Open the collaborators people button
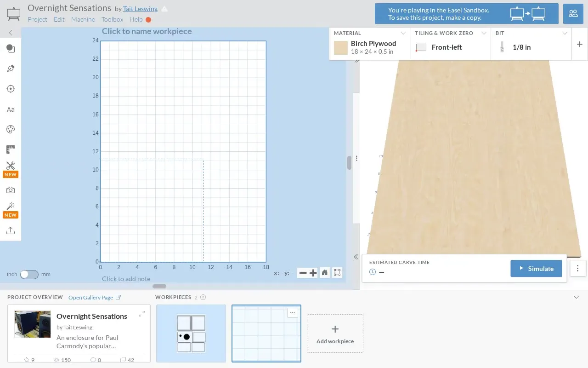This screenshot has width=588, height=368. click(573, 13)
